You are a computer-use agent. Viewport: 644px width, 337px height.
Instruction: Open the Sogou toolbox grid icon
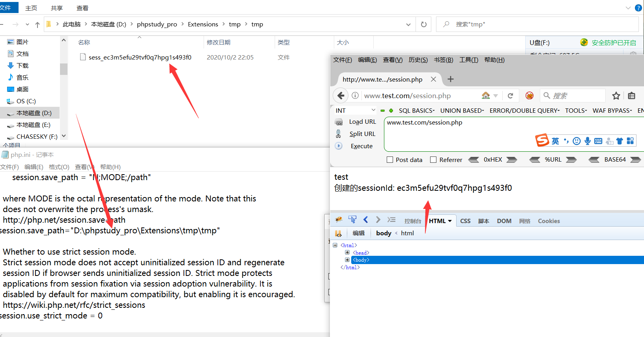pyautogui.click(x=630, y=141)
